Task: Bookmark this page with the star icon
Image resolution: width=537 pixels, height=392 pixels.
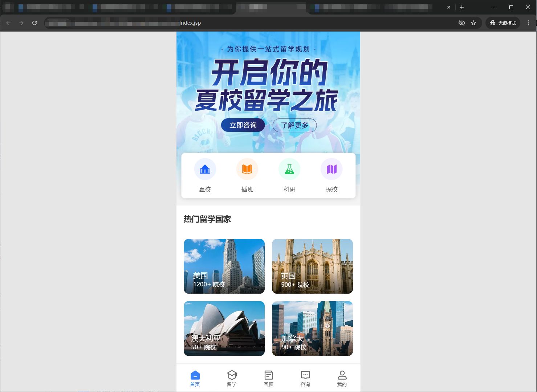Action: [x=473, y=23]
